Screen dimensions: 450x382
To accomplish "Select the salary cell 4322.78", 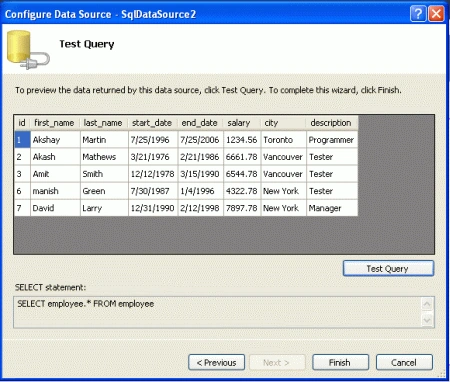I will click(242, 191).
